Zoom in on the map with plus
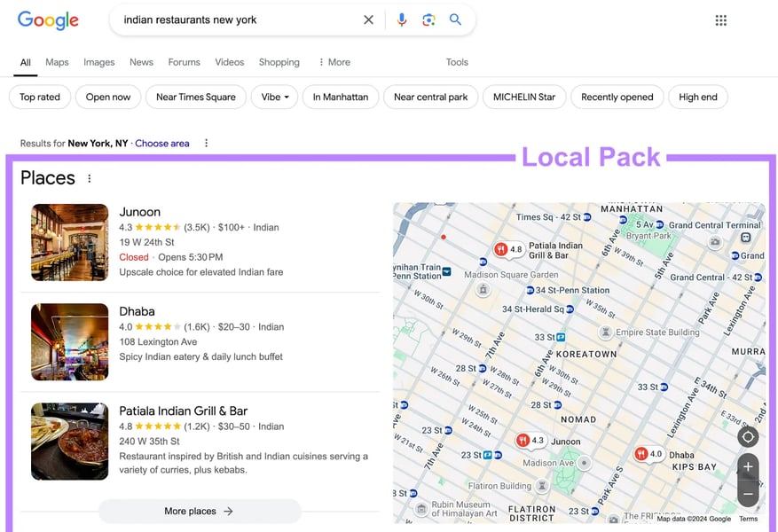This screenshot has width=778, height=532. (748, 466)
